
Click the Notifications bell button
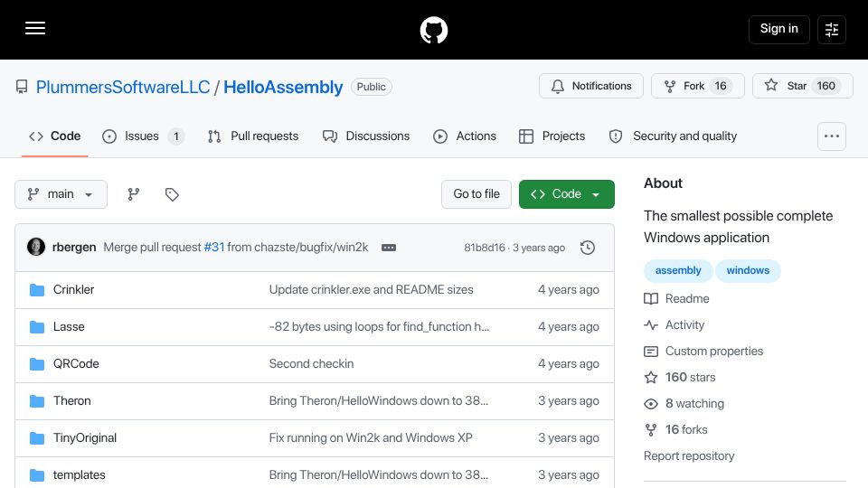pos(591,86)
